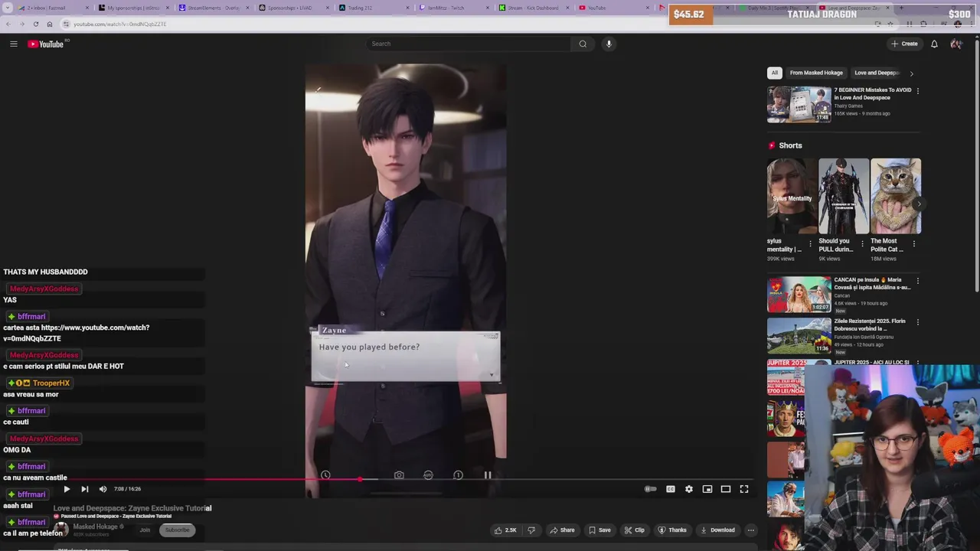Show more filter chips with right arrow
Viewport: 980px width, 551px height.
[x=911, y=73]
